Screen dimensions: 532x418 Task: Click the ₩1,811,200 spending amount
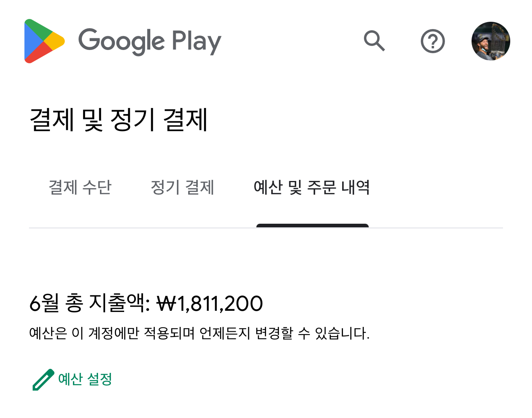click(x=210, y=304)
